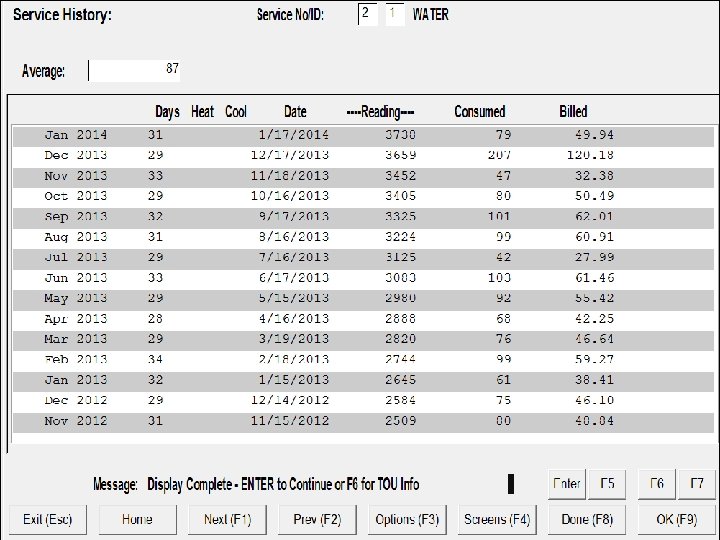Confirm with OK (F9)
This screenshot has width=720, height=540.
pyautogui.click(x=677, y=519)
